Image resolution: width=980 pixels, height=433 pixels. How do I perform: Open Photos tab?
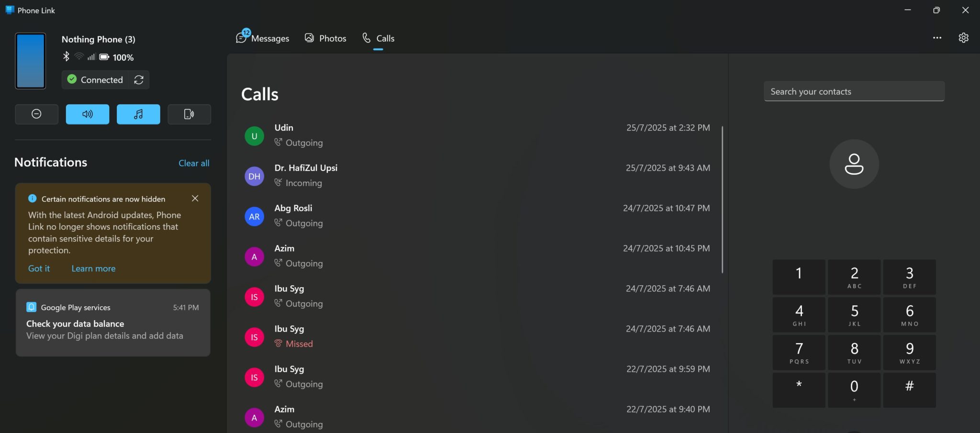(325, 38)
